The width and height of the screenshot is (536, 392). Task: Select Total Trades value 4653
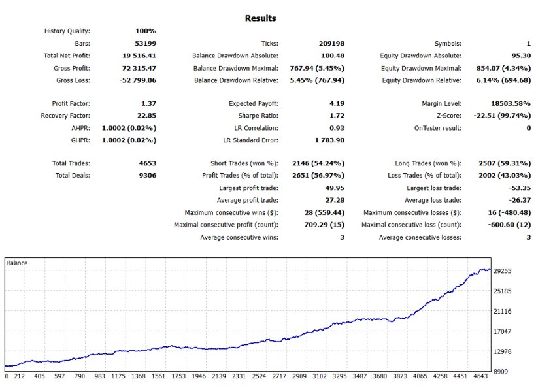[x=148, y=163]
